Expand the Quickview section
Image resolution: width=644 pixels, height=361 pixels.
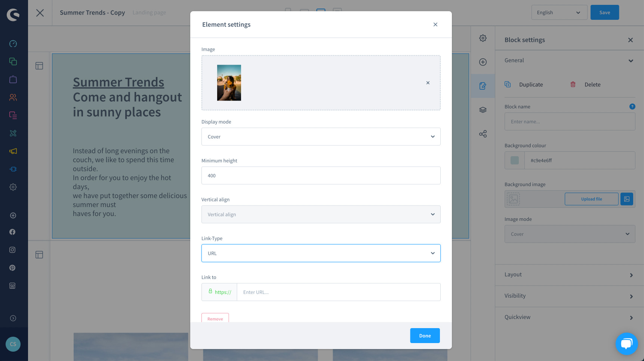570,317
